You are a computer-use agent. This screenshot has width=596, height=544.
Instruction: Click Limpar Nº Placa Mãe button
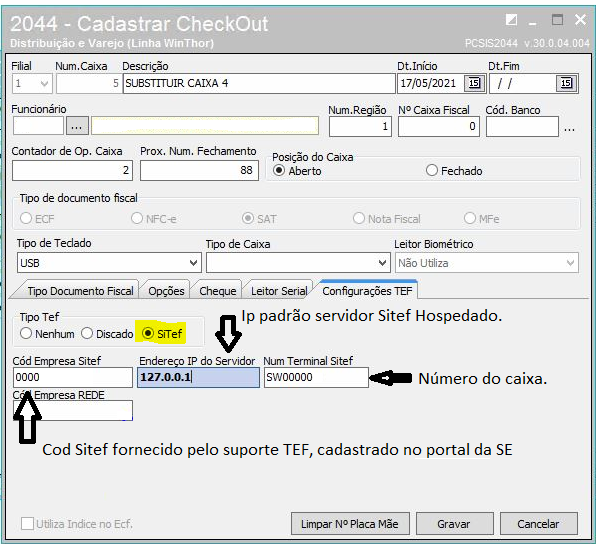pos(350,524)
